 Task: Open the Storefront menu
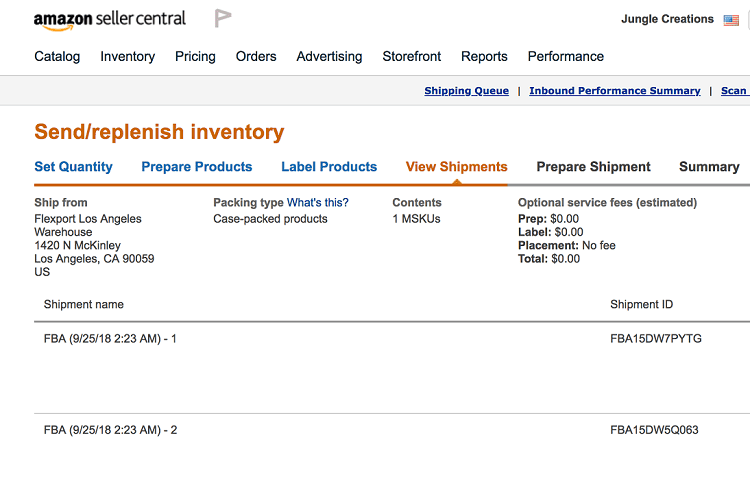tap(411, 56)
